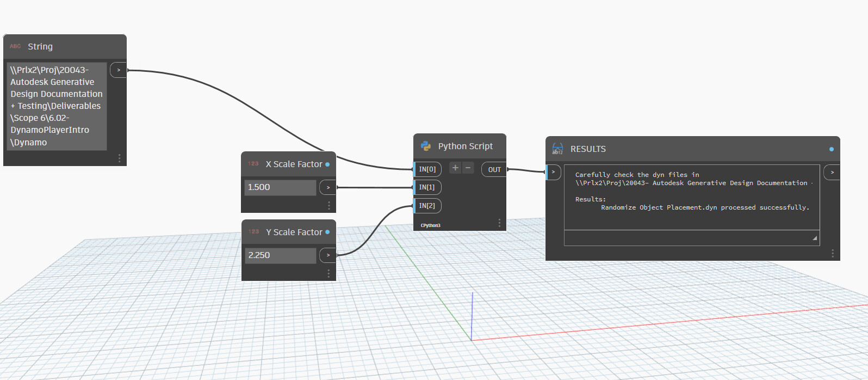Image resolution: width=868 pixels, height=380 pixels.
Task: Click the RESULTS node output port
Action: pyautogui.click(x=832, y=173)
